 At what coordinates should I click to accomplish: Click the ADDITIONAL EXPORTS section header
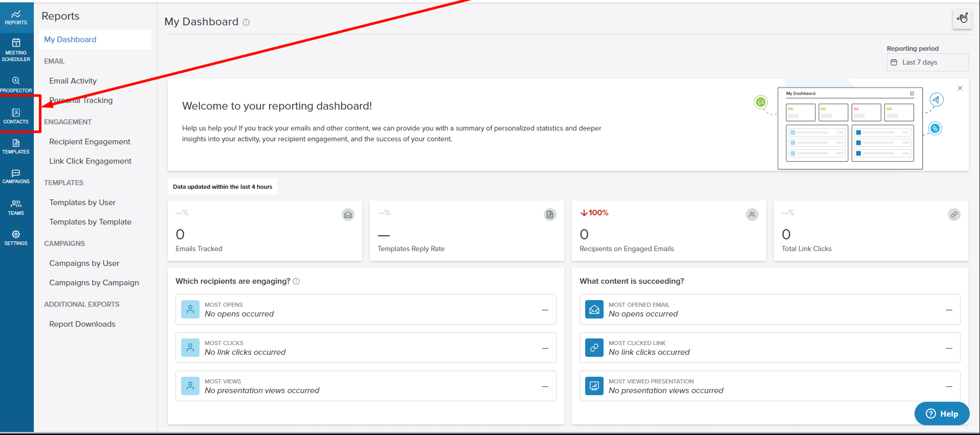[x=82, y=304]
